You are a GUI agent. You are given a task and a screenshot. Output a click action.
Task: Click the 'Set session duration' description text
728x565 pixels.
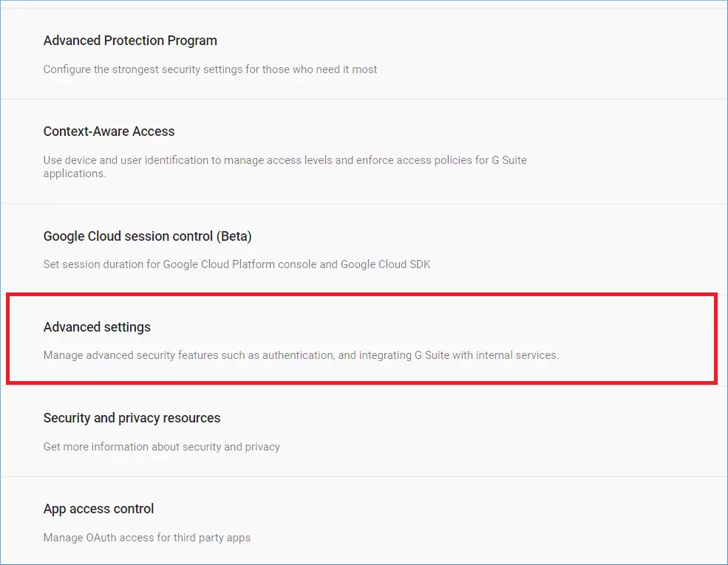pos(237,264)
